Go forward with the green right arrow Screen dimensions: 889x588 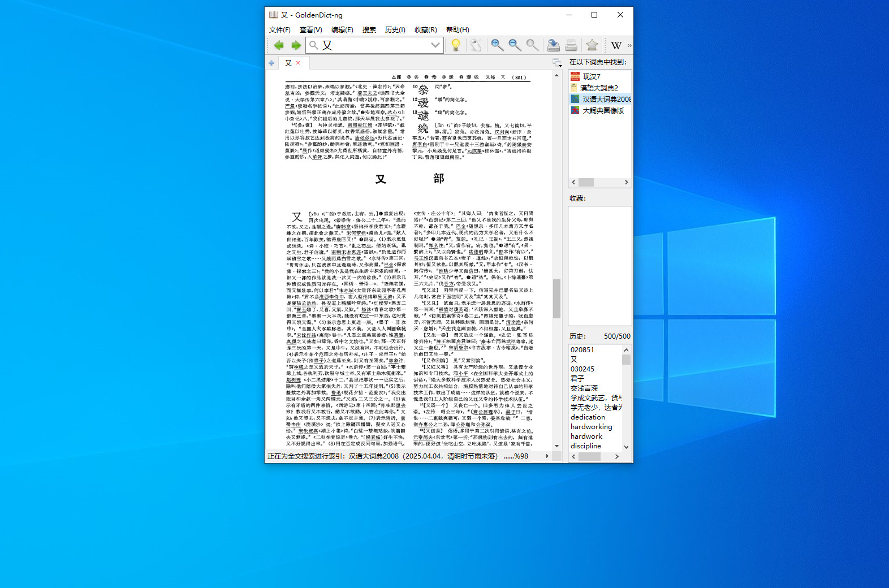coord(296,45)
